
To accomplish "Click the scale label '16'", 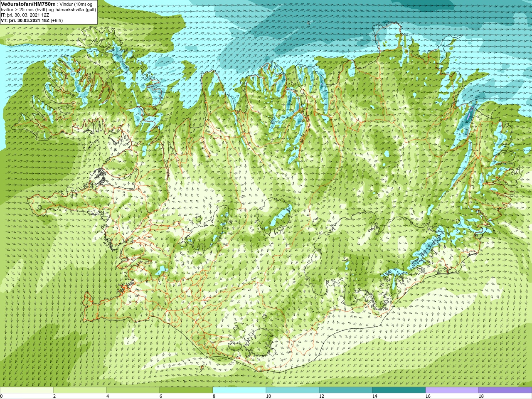I will 428,396.
